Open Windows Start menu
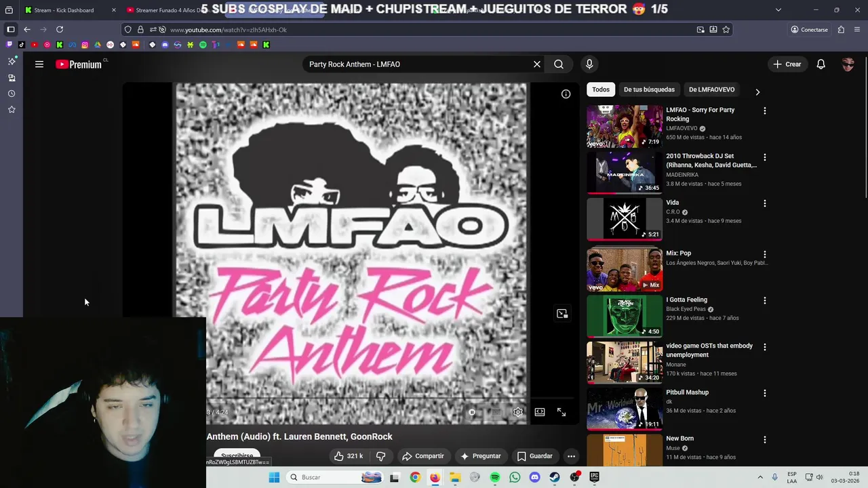This screenshot has height=488, width=868. pos(274,477)
